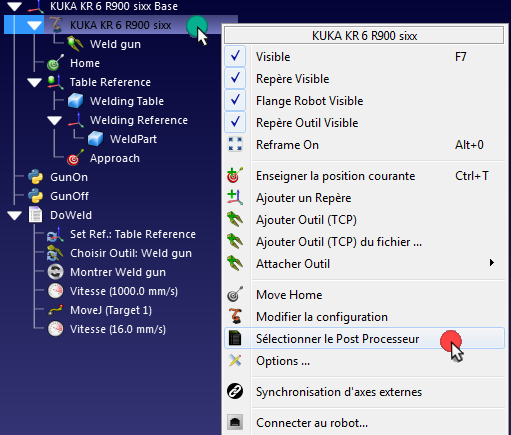Click the MoveJ Target 1 icon
Screen dimensions: 511x435
(55, 310)
